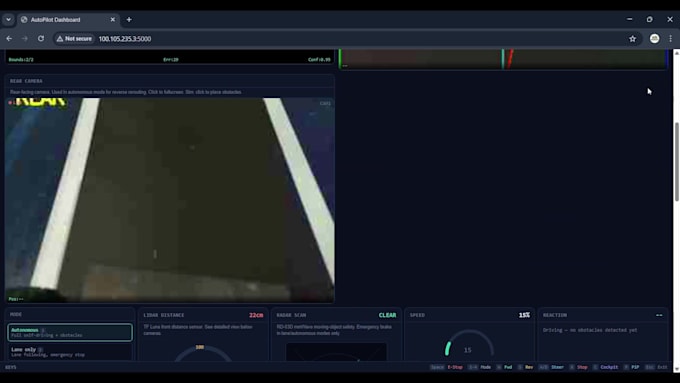The width and height of the screenshot is (680, 383).
Task: Click the REACTION panel title
Action: click(555, 315)
